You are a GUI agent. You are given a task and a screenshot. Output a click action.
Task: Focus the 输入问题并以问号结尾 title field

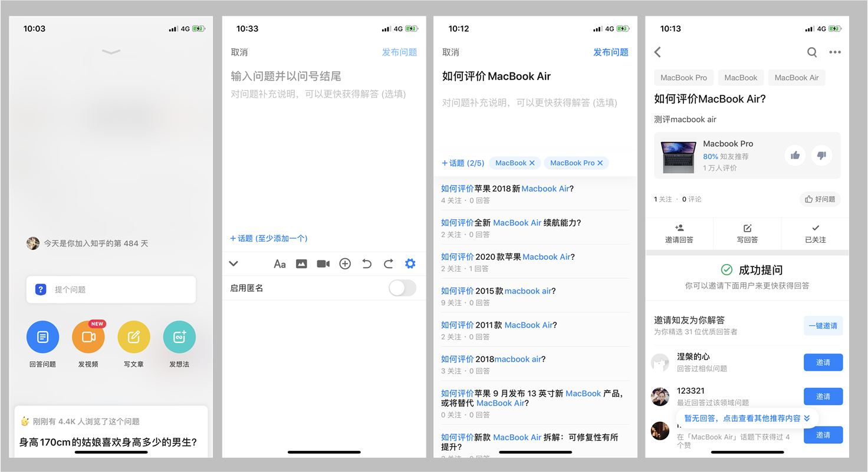(x=286, y=76)
